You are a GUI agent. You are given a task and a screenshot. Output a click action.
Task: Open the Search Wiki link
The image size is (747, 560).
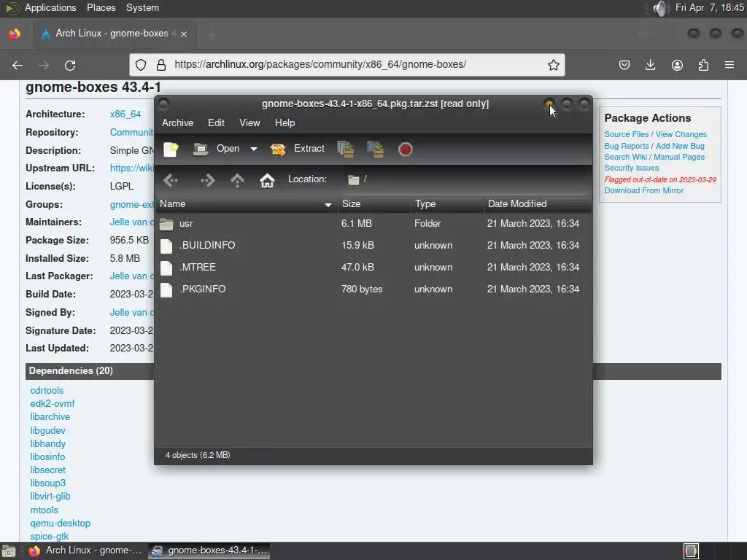click(x=625, y=157)
